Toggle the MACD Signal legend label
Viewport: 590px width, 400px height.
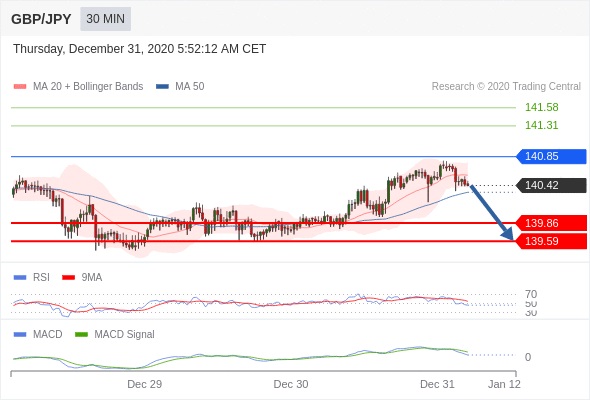point(124,335)
